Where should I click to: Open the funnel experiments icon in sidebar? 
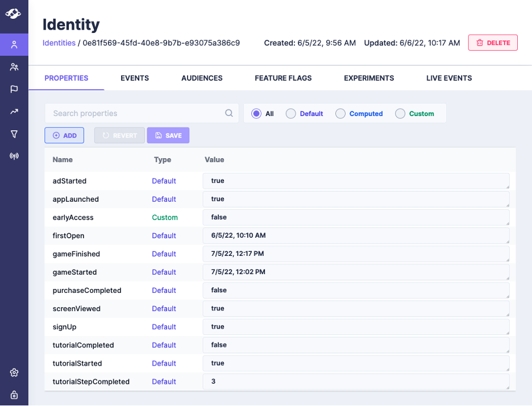[14, 134]
